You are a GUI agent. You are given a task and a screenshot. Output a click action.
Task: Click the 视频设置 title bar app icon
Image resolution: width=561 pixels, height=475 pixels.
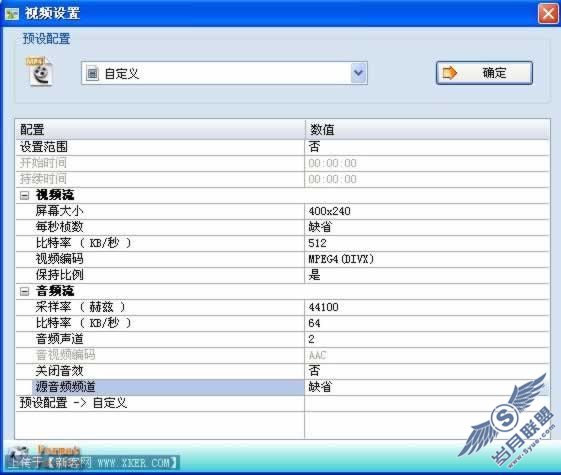coord(12,14)
